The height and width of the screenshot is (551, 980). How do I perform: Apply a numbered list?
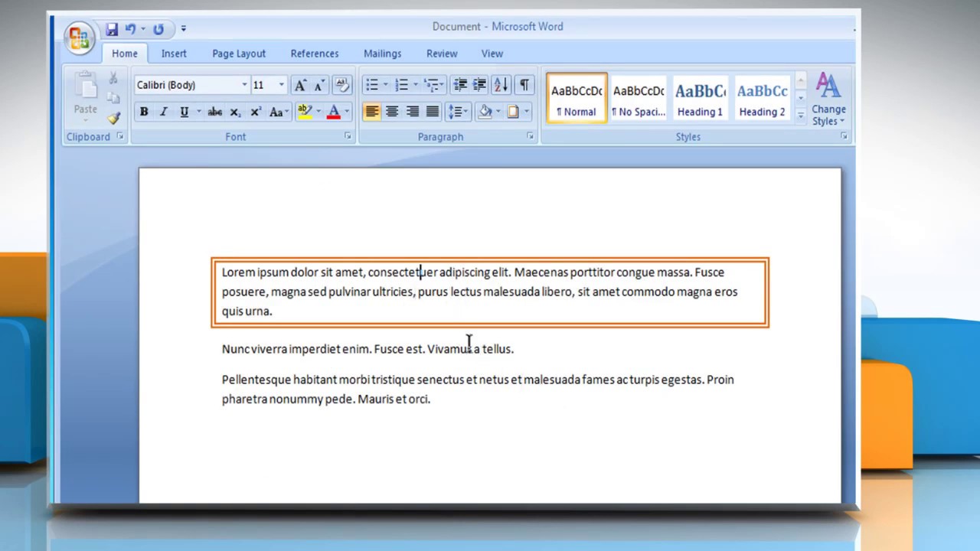tap(401, 85)
